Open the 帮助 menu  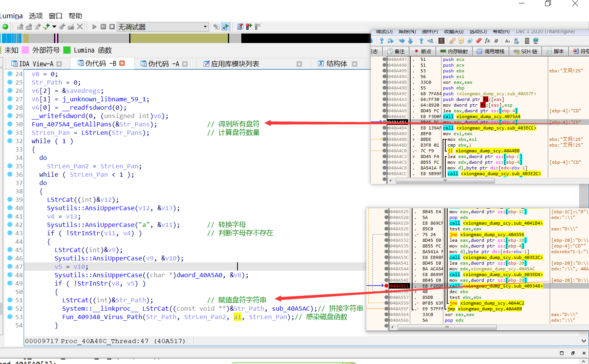click(75, 16)
